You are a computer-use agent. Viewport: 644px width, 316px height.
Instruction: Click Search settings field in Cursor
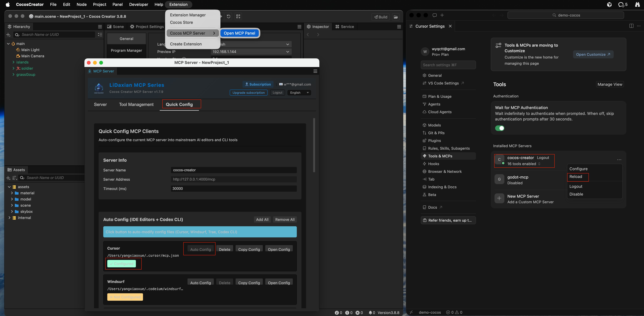448,65
